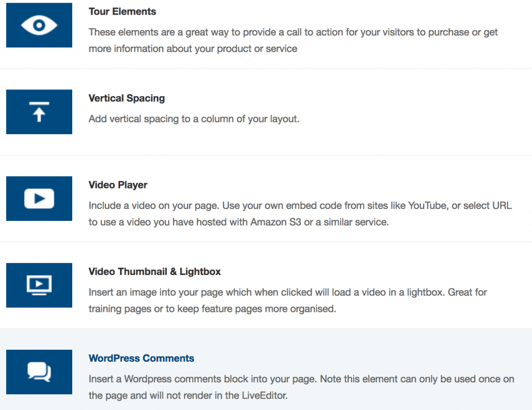532x410 pixels.
Task: Click "Add vertical spacing to a column" description
Action: pos(194,119)
